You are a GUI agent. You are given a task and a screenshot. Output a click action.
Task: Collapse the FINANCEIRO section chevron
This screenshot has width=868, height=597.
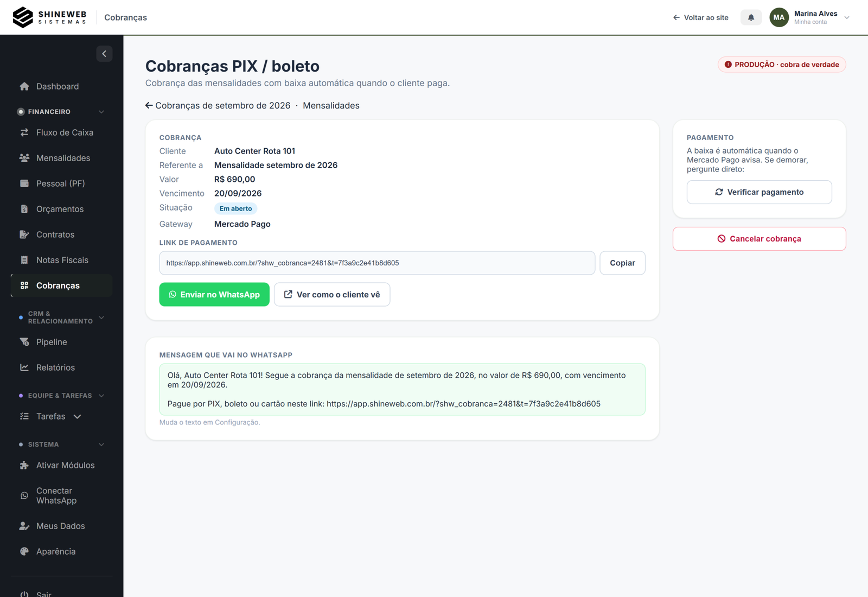coord(101,112)
